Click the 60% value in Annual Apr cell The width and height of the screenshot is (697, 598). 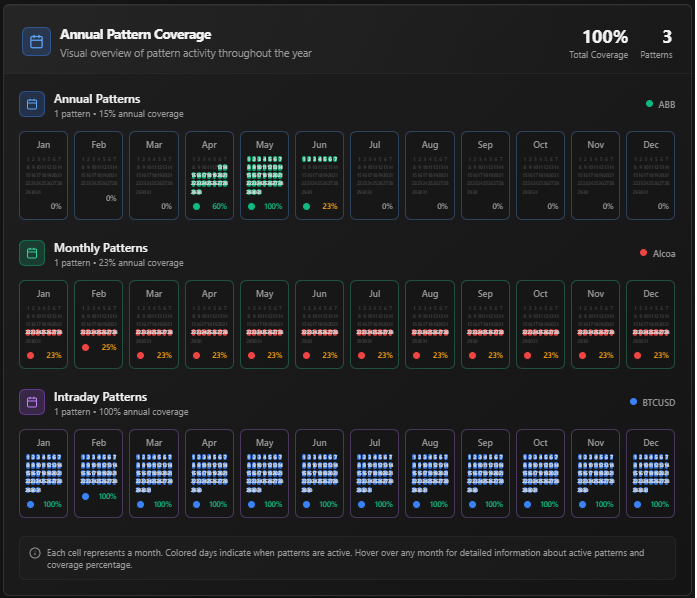tap(220, 206)
